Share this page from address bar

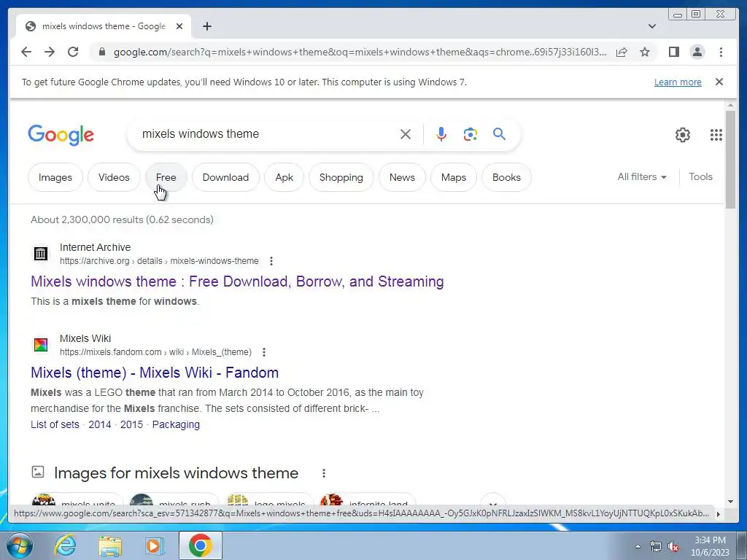coord(622,52)
